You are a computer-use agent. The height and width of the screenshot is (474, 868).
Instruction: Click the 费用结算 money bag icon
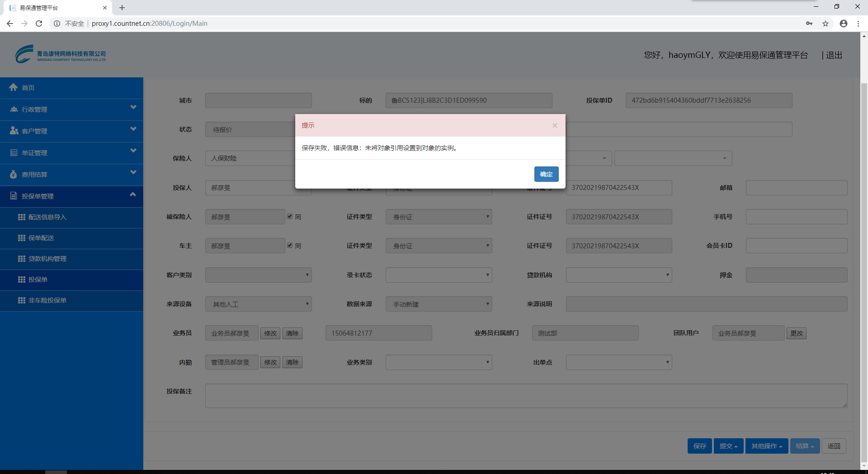pyautogui.click(x=14, y=174)
